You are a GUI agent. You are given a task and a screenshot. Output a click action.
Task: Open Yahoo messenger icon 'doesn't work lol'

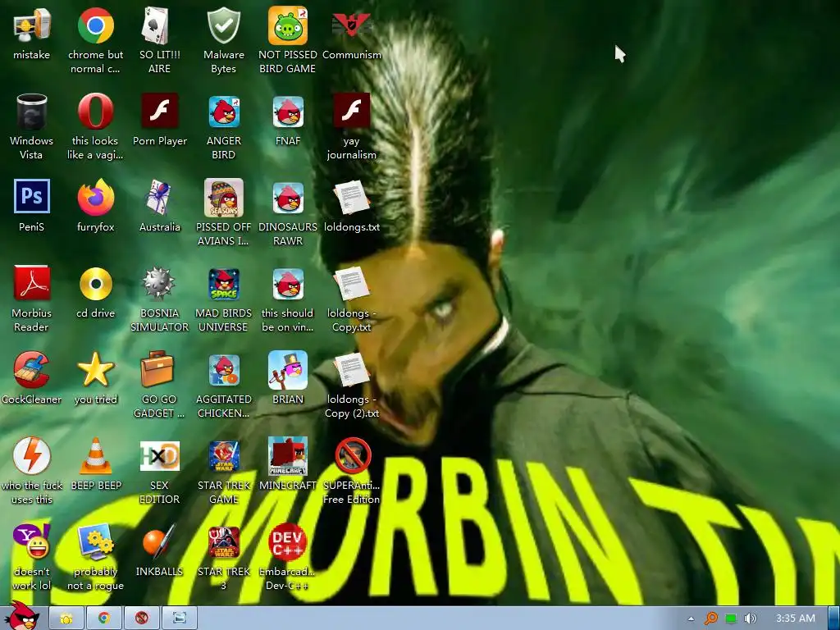coord(32,541)
